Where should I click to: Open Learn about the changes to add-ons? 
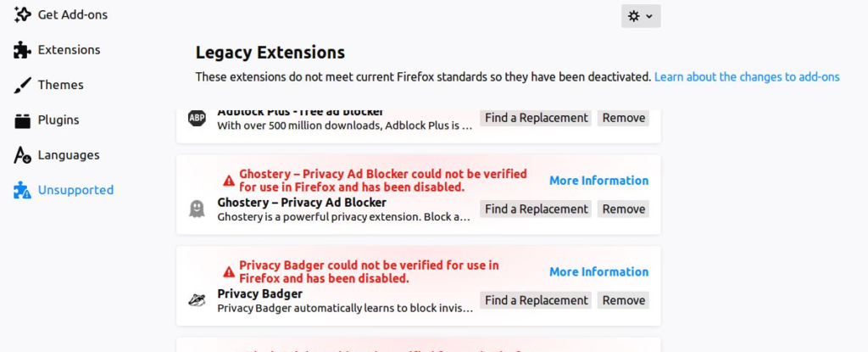pos(747,77)
